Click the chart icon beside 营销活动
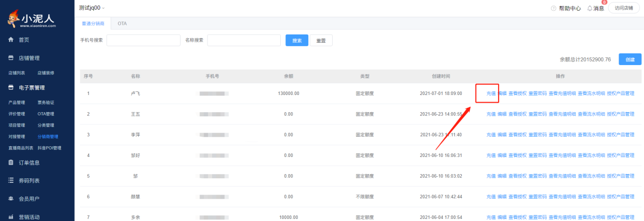Screen dimensions: 644x221 tap(11, 217)
